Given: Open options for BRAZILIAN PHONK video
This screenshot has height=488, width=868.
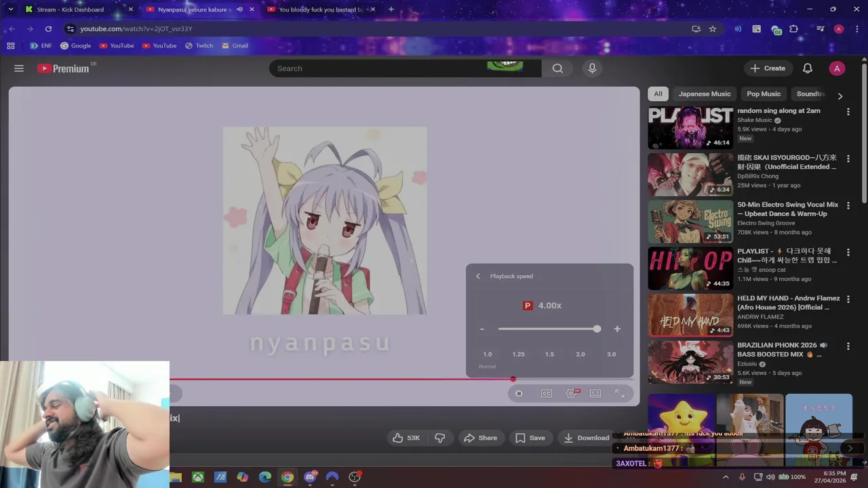Looking at the screenshot, I should (848, 346).
